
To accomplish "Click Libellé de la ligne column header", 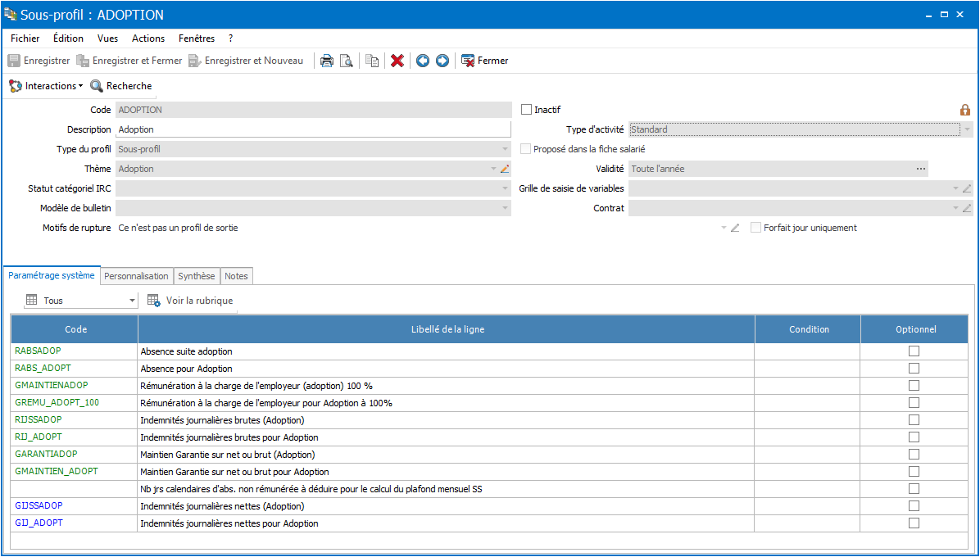I will (447, 329).
